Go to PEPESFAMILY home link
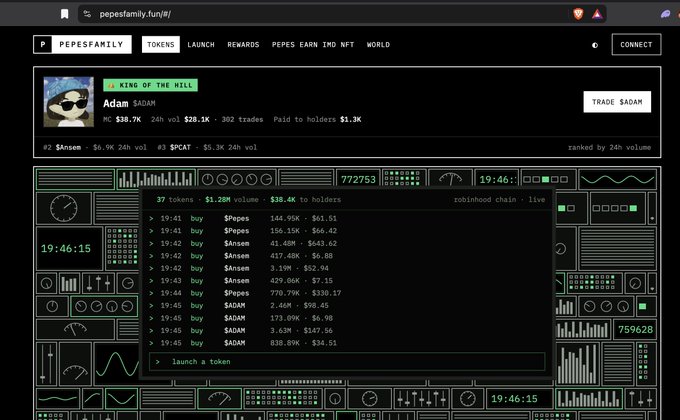The height and width of the screenshot is (420, 680). coord(91,44)
